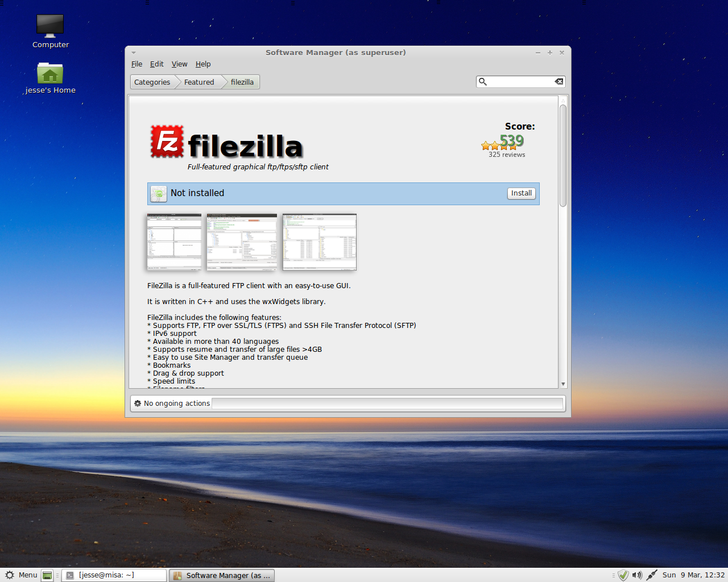Viewport: 728px width, 582px height.
Task: Open the second FileZilla screenshot thumbnail
Action: tap(242, 242)
